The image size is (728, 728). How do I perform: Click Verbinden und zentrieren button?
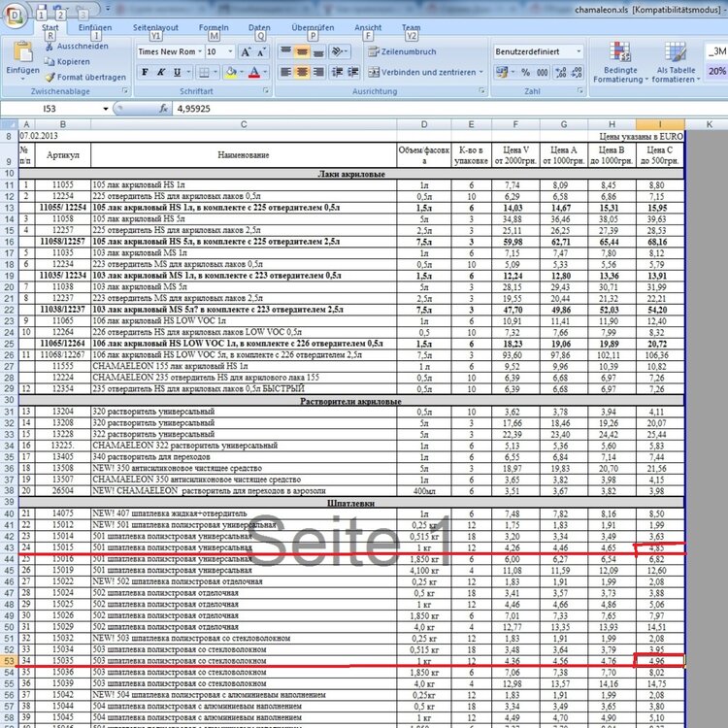(422, 72)
